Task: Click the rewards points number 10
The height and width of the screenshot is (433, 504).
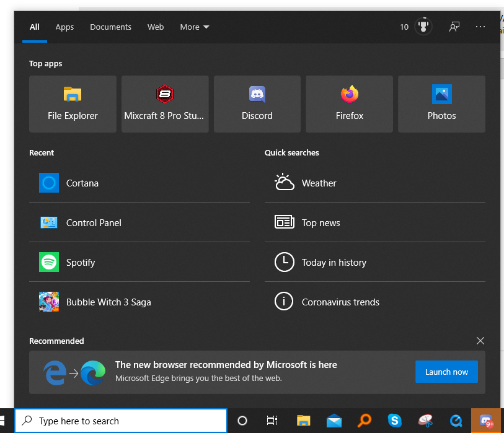Action: pos(404,27)
